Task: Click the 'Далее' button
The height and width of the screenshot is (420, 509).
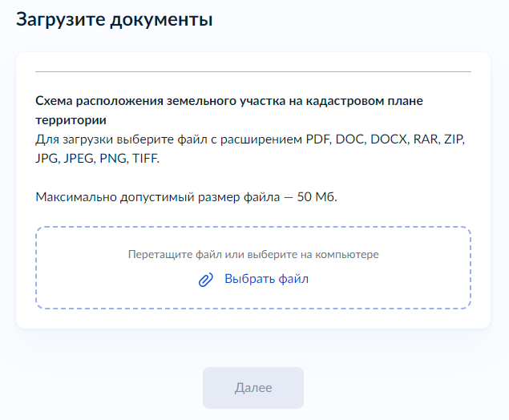Action: [253, 388]
